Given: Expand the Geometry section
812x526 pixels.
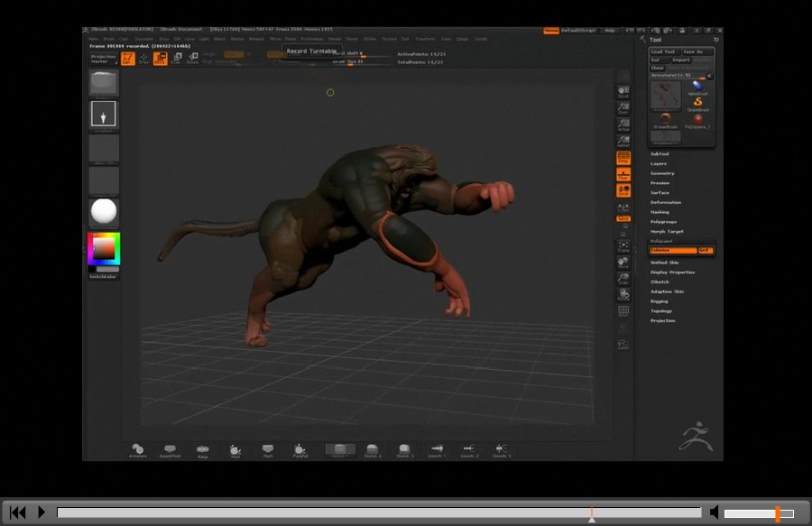Looking at the screenshot, I should coord(662,173).
